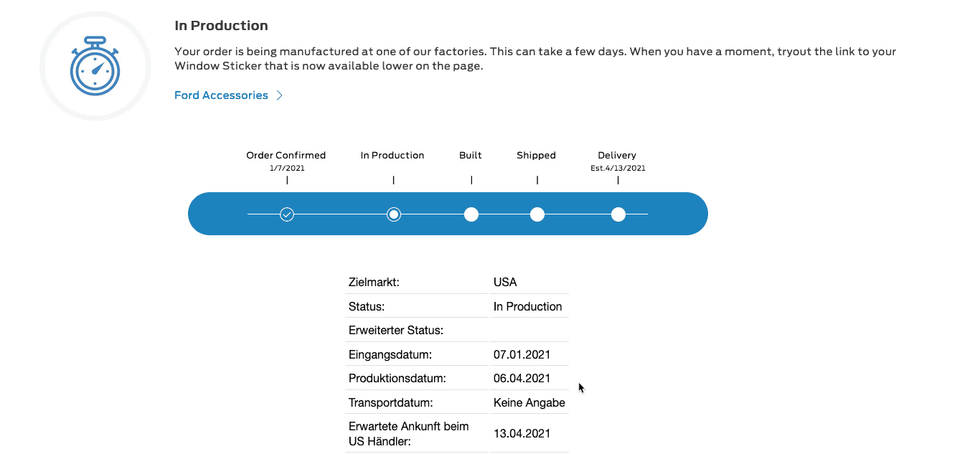
Task: Select the Zielmarkt USA value cell
Action: 529,282
